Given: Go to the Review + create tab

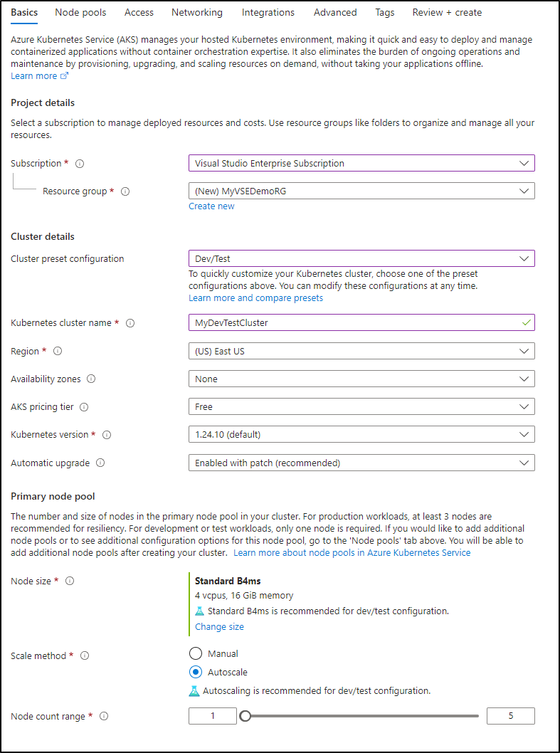Looking at the screenshot, I should (447, 13).
